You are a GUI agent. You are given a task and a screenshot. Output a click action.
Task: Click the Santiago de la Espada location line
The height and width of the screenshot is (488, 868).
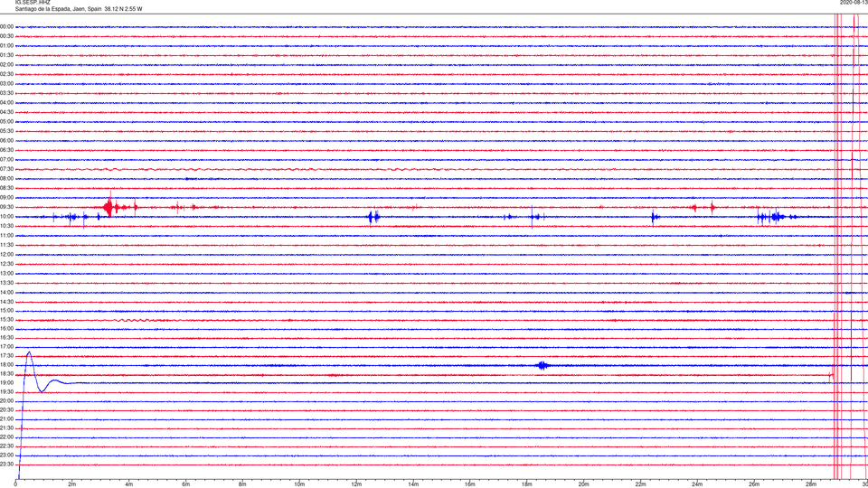(x=79, y=9)
